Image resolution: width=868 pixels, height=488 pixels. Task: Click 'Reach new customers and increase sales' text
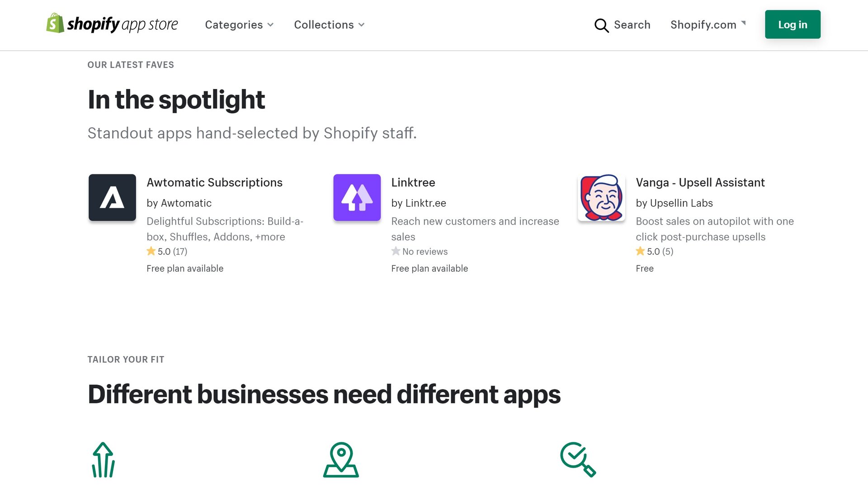tap(475, 229)
